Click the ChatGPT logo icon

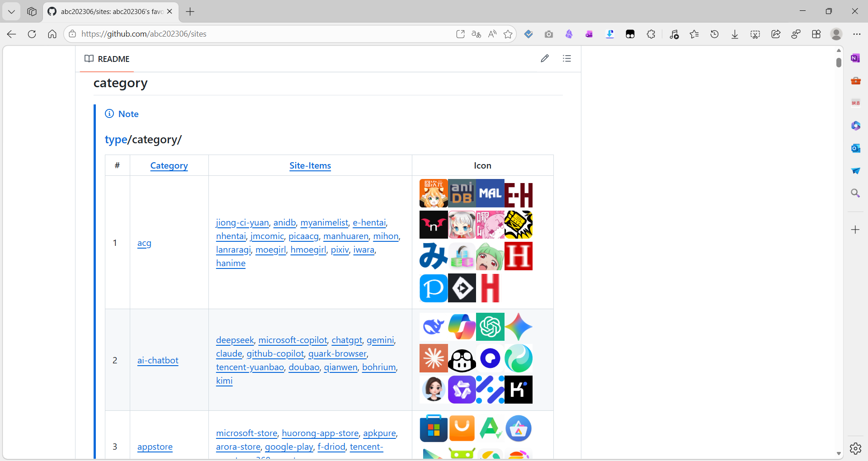point(490,327)
